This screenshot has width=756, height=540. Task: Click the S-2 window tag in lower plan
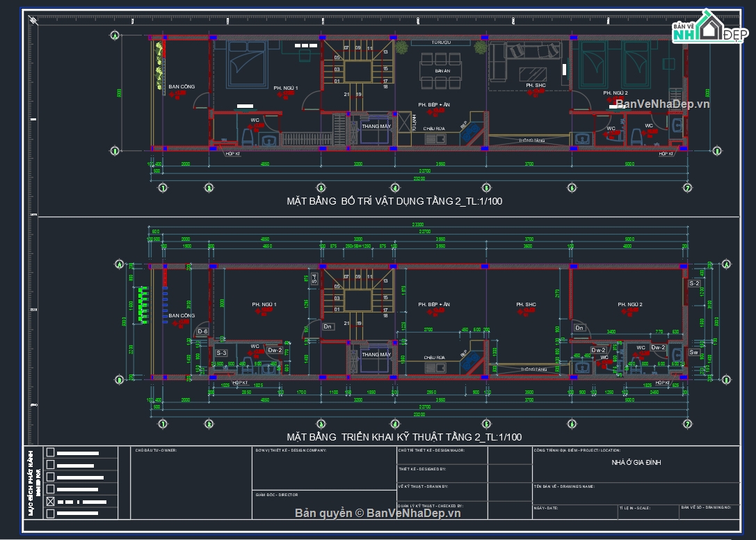tap(693, 284)
